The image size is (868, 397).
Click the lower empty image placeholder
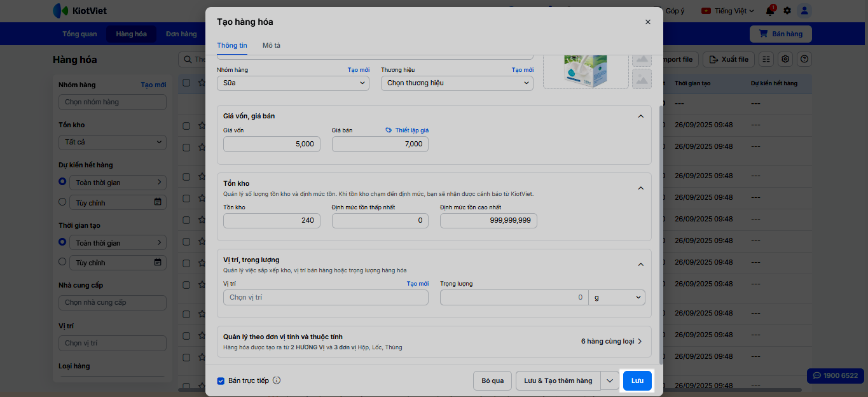click(642, 79)
